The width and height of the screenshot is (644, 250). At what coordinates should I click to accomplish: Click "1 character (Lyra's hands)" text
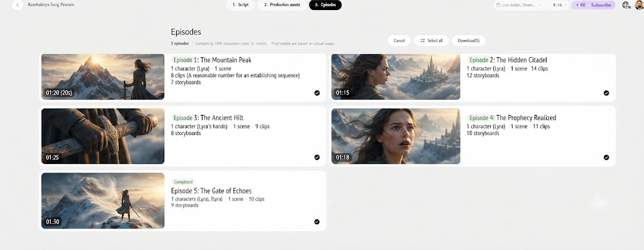[199, 126]
